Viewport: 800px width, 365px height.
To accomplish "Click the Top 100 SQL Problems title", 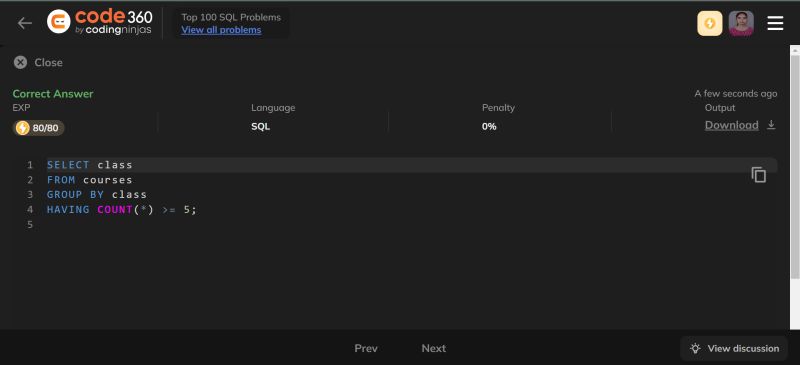I will tap(231, 17).
